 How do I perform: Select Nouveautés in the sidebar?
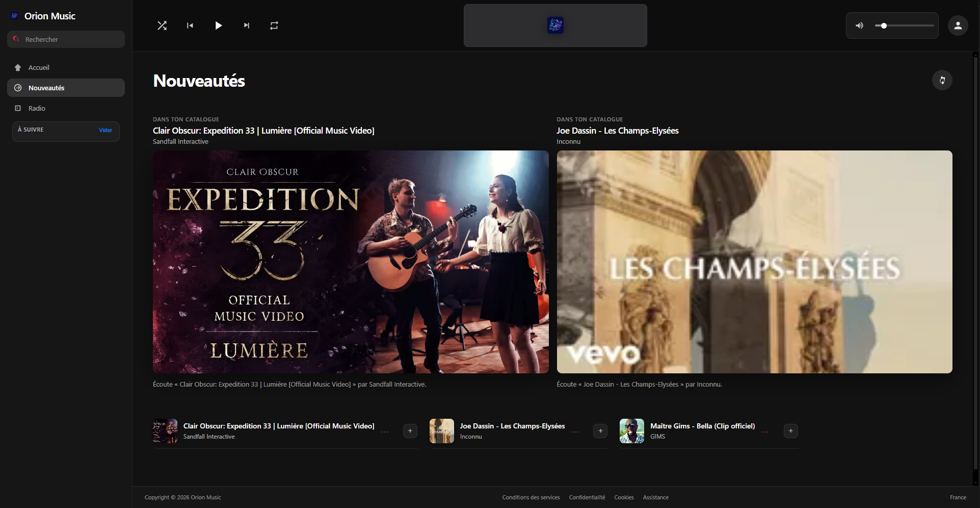pyautogui.click(x=66, y=88)
